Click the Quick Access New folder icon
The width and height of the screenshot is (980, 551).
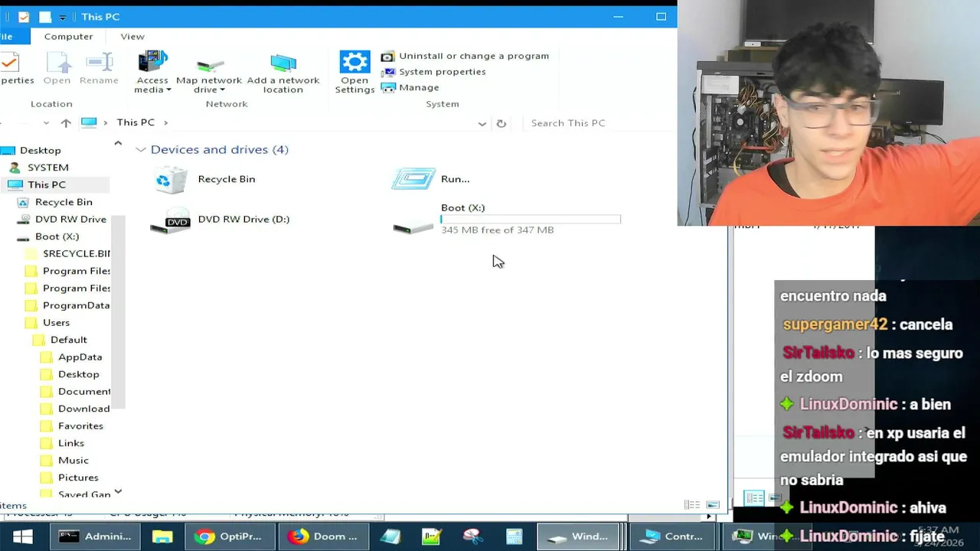pos(45,17)
